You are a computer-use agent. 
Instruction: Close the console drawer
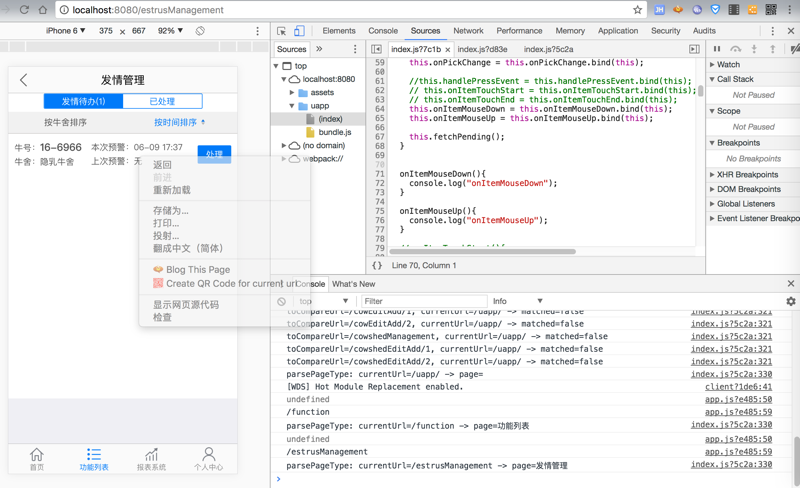tap(791, 283)
